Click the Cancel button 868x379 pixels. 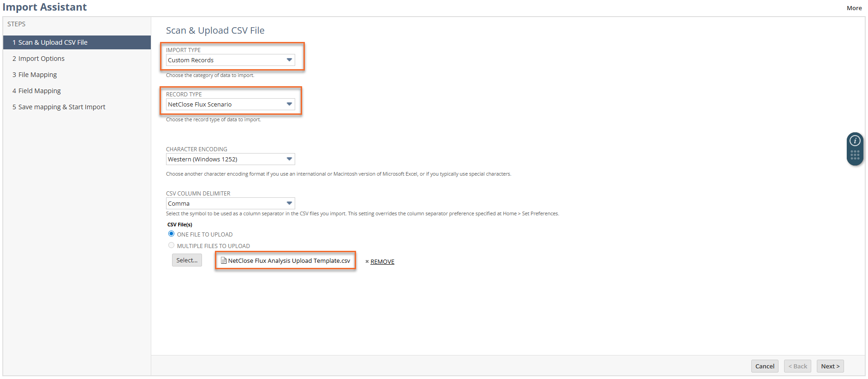coord(765,366)
